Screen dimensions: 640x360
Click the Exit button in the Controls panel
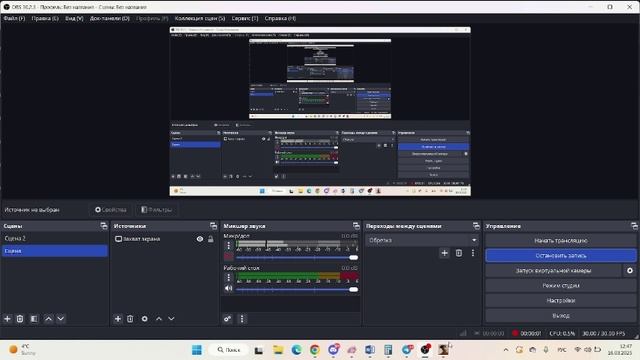point(561,316)
